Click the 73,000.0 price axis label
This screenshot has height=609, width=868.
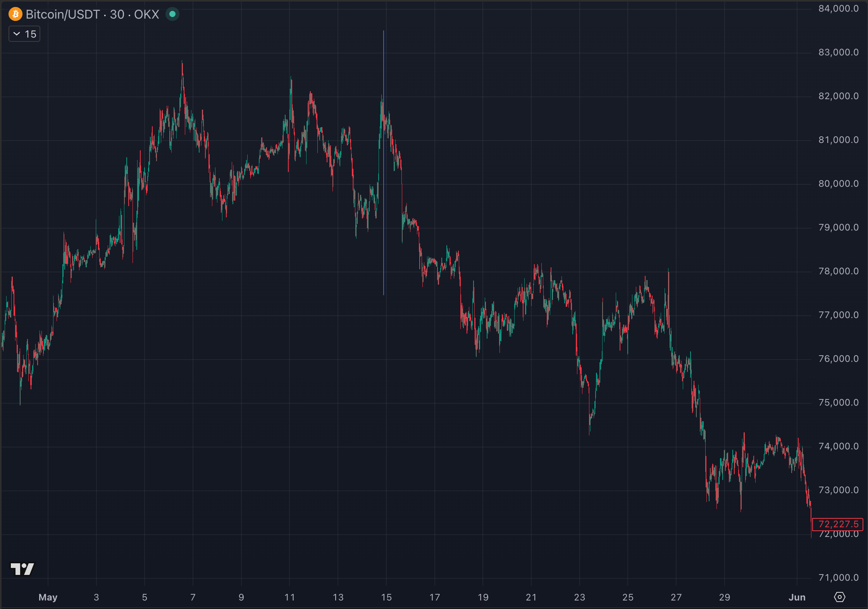click(x=839, y=490)
